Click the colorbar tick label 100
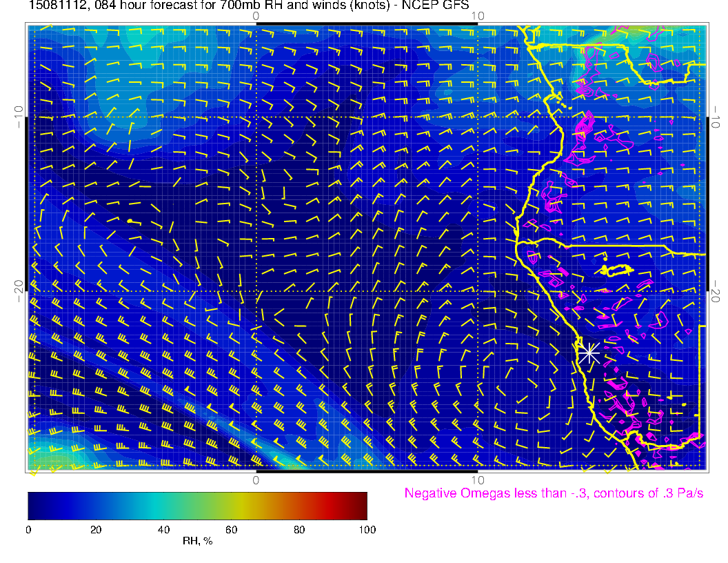Image resolution: width=728 pixels, height=563 pixels. (x=367, y=530)
